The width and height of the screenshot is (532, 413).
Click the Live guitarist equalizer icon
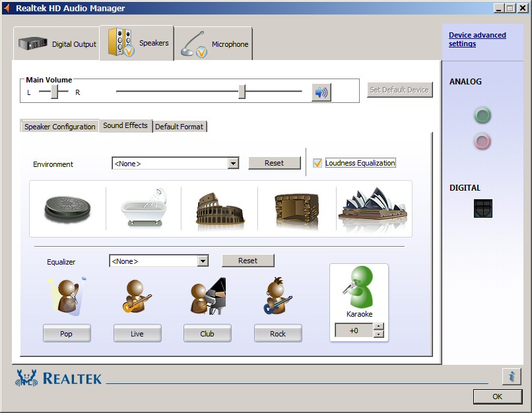[x=137, y=296]
